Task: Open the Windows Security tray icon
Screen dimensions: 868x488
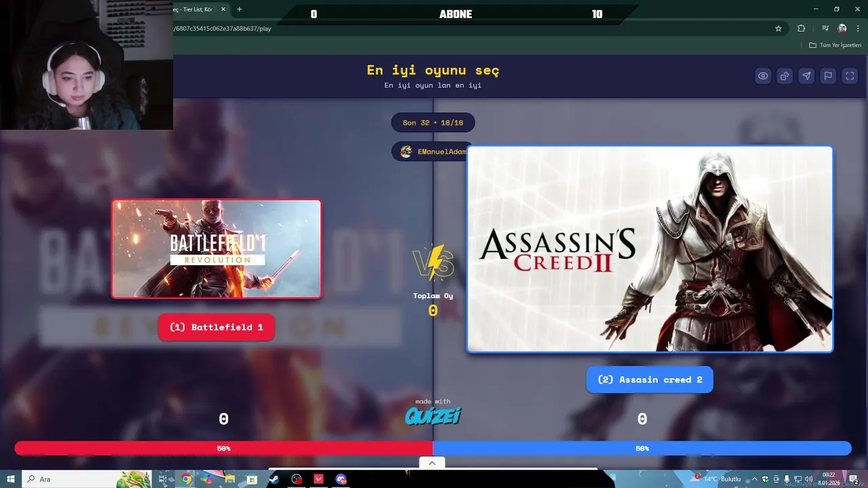Action: click(x=765, y=479)
